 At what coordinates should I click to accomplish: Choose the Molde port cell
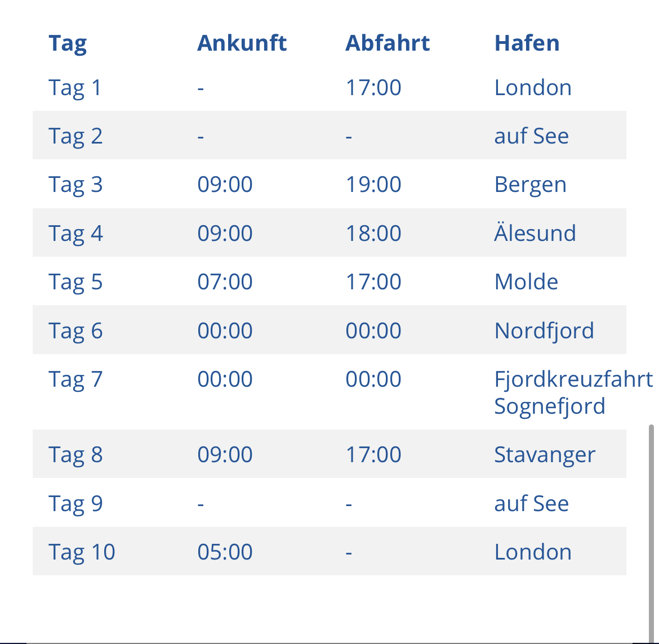[526, 281]
